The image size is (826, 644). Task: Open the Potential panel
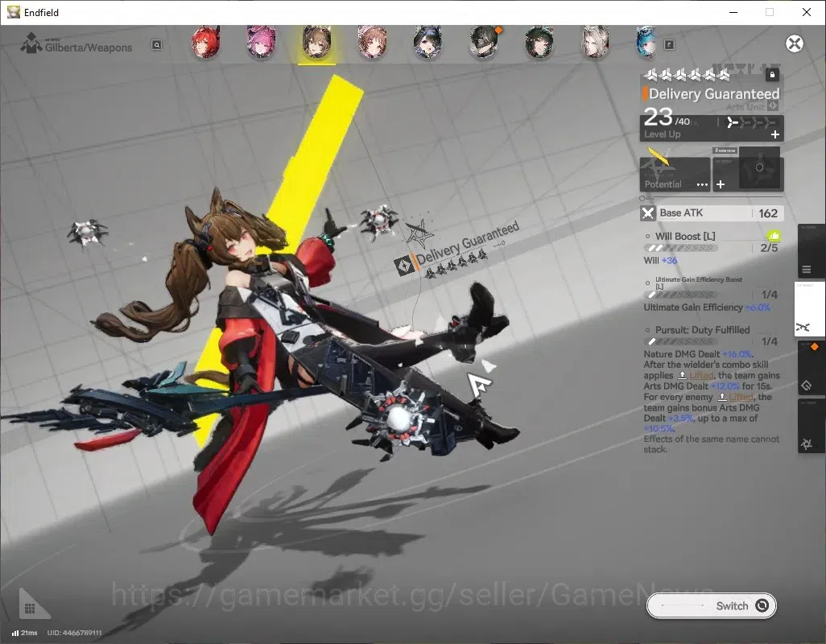[x=675, y=174]
